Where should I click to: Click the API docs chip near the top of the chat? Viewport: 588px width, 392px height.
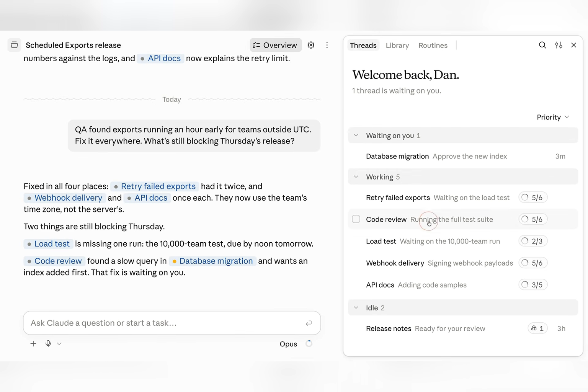[160, 59]
